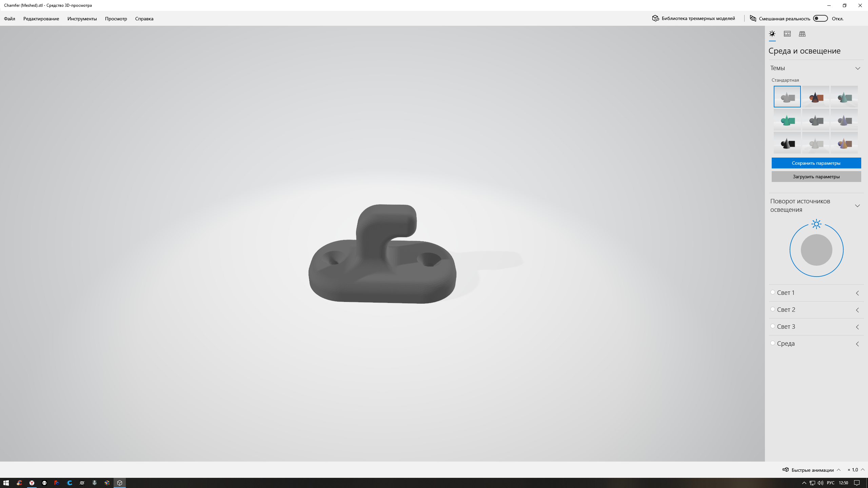Open the Быстрые анимации dropdown arrow

[839, 470]
